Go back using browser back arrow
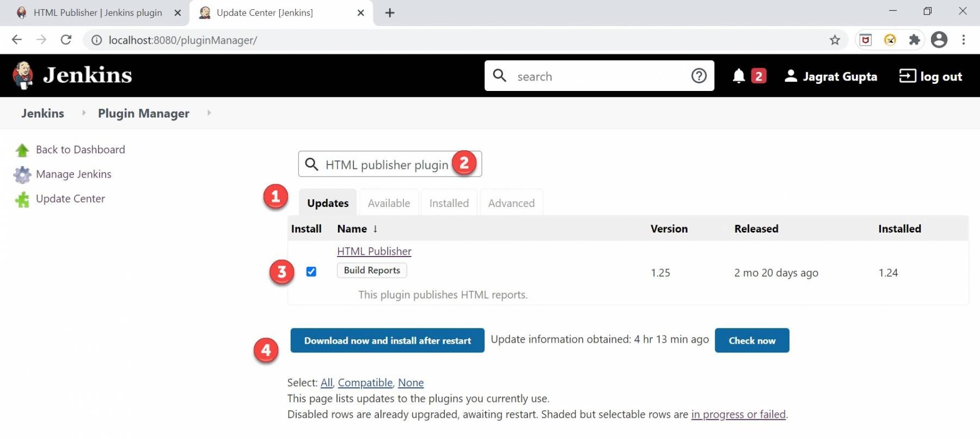The image size is (980, 439). point(17,40)
